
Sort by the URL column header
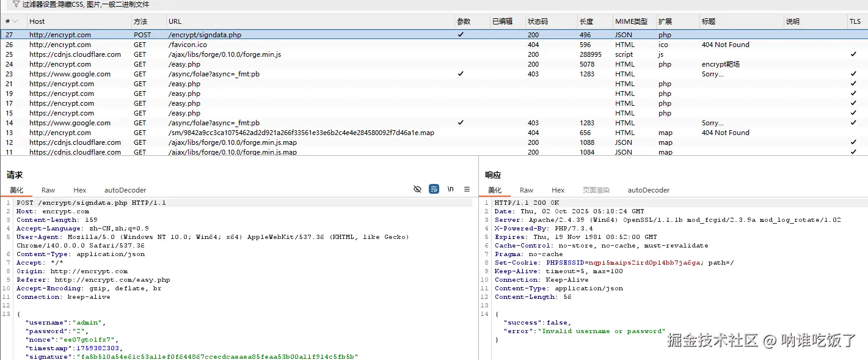point(175,21)
